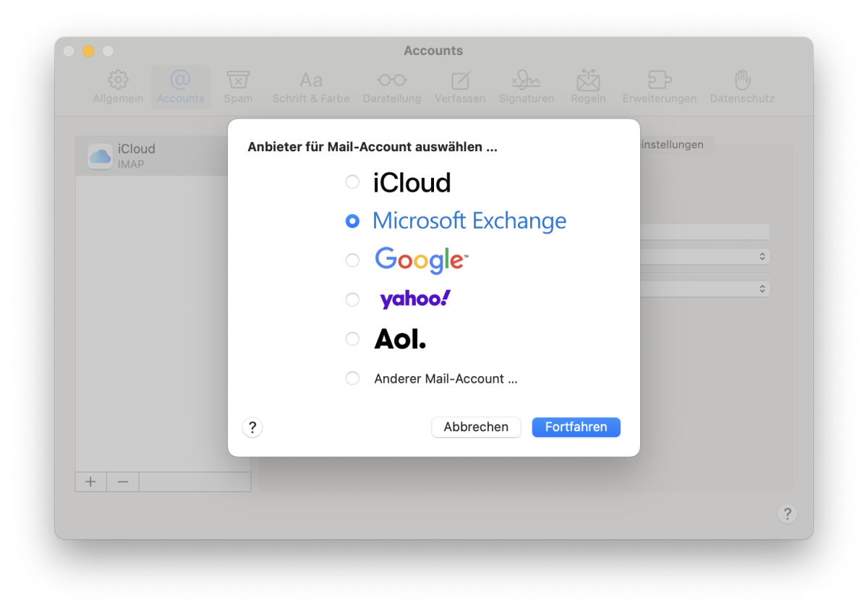Image resolution: width=868 pixels, height=612 pixels.
Task: Select the Microsoft Exchange radio button
Action: (x=352, y=221)
